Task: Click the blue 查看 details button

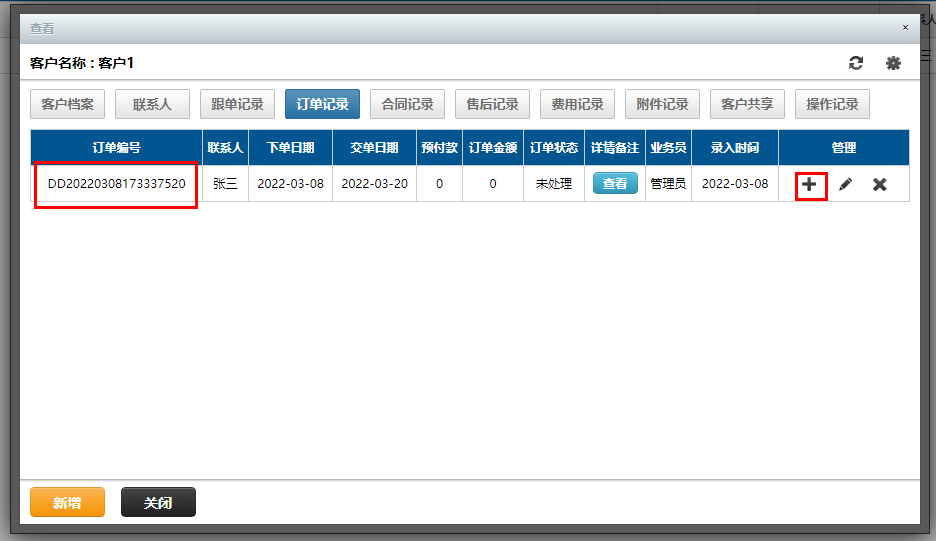Action: [x=615, y=183]
